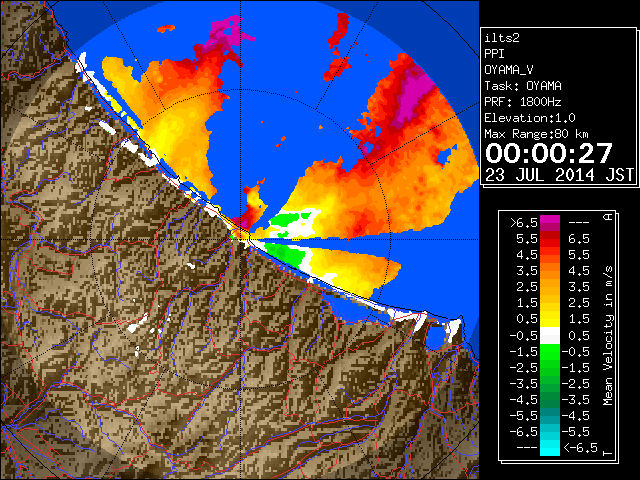Select the "PPI" scan type text
Screen dimensions: 640x480
(494, 54)
